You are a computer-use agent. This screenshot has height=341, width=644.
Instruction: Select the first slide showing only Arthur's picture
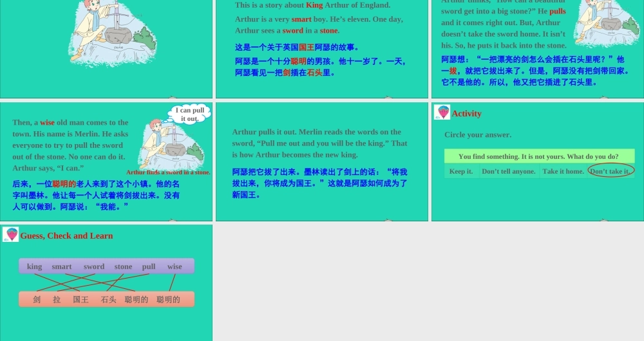tap(106, 49)
